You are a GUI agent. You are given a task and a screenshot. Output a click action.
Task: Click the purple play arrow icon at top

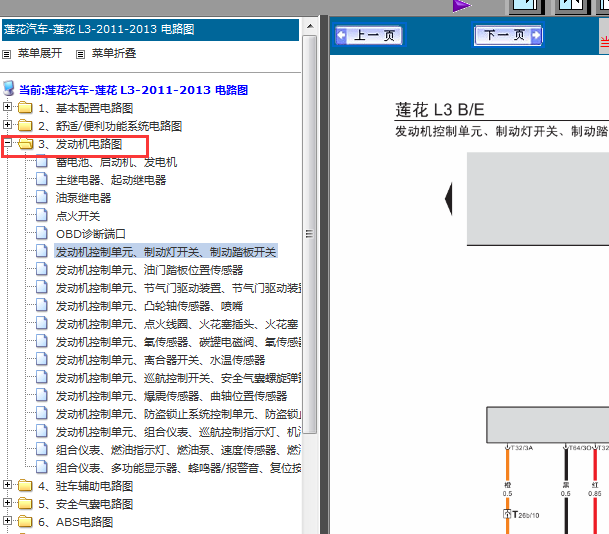tap(461, 6)
